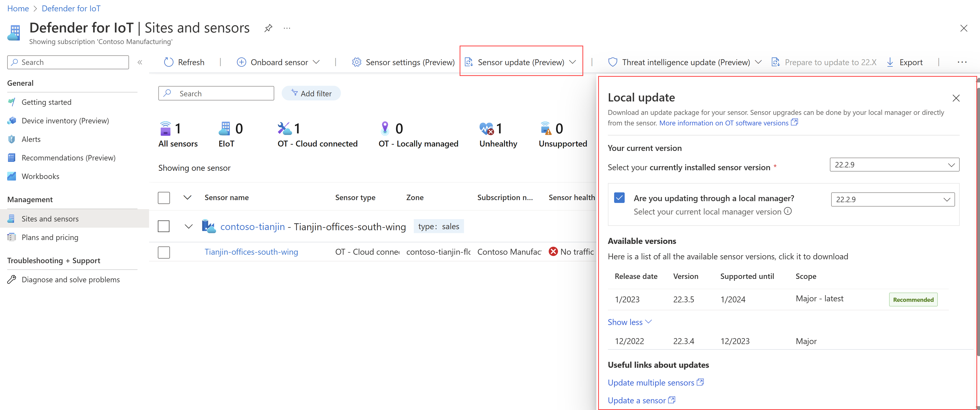Viewport: 980px width, 410px height.
Task: Close the Sites and sensors blade
Action: point(964,28)
